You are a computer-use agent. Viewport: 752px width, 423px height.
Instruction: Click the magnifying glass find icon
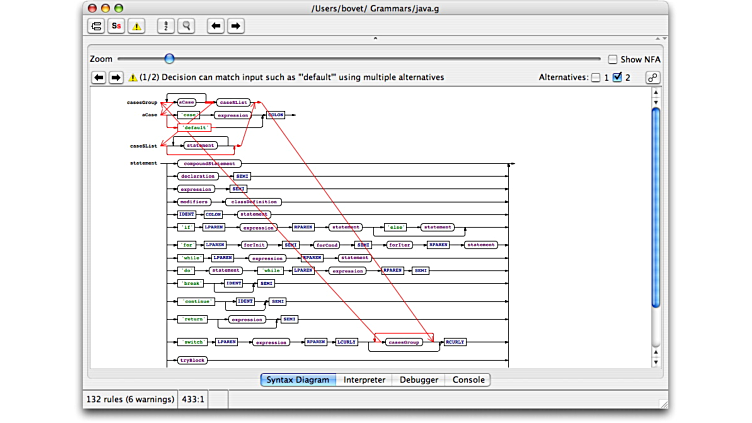click(x=186, y=26)
